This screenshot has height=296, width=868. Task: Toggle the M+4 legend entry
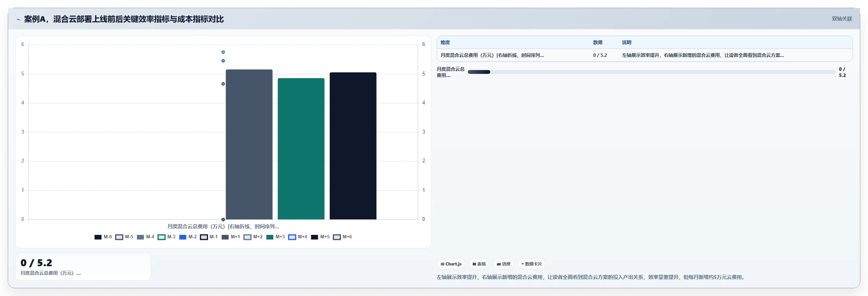point(298,237)
